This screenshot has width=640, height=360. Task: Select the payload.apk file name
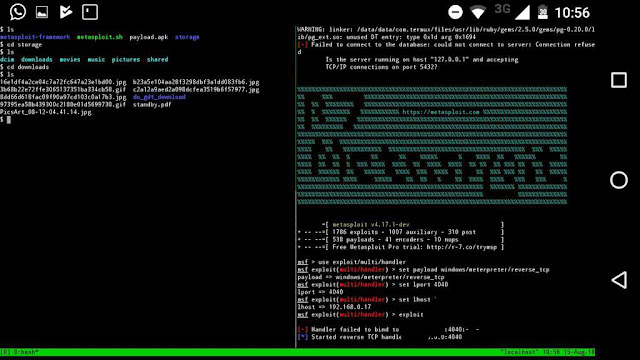149,37
